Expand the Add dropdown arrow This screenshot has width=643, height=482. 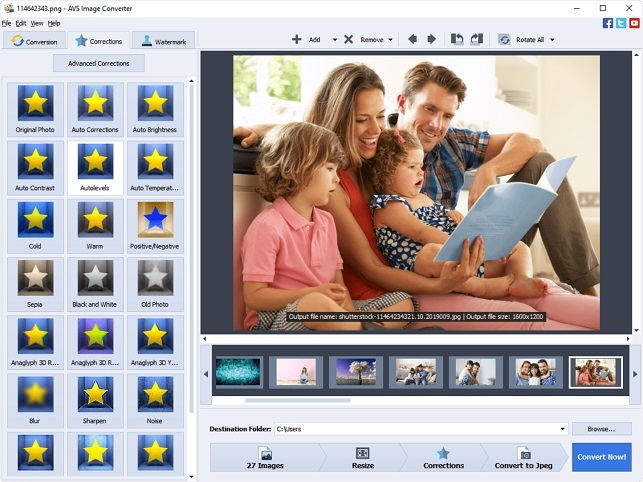(x=335, y=40)
